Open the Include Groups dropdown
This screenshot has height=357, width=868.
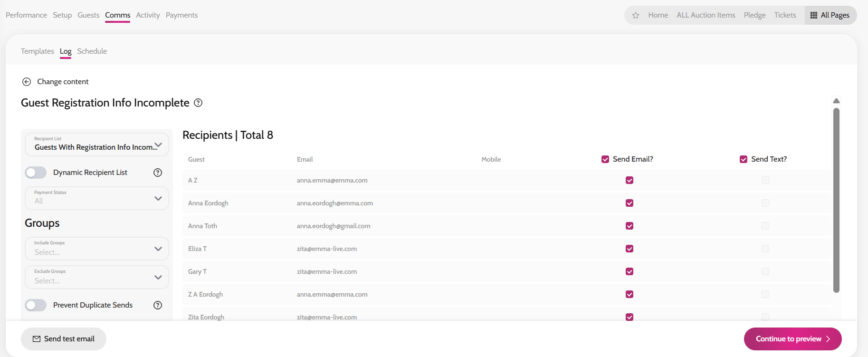tap(97, 249)
